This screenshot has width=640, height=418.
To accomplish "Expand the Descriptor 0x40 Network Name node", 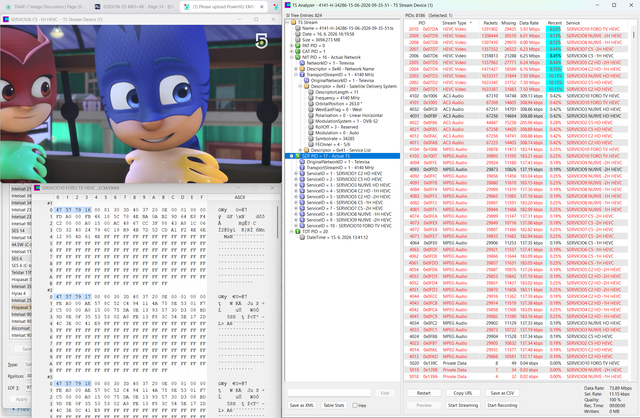I will pos(296,69).
